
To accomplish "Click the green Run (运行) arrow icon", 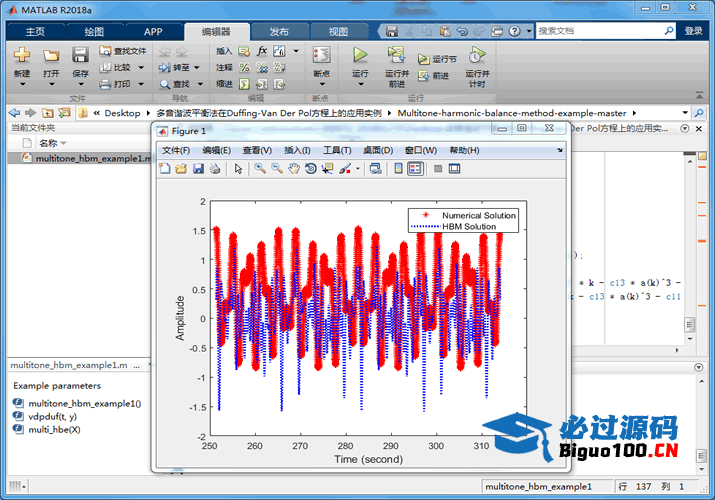I will click(x=360, y=55).
